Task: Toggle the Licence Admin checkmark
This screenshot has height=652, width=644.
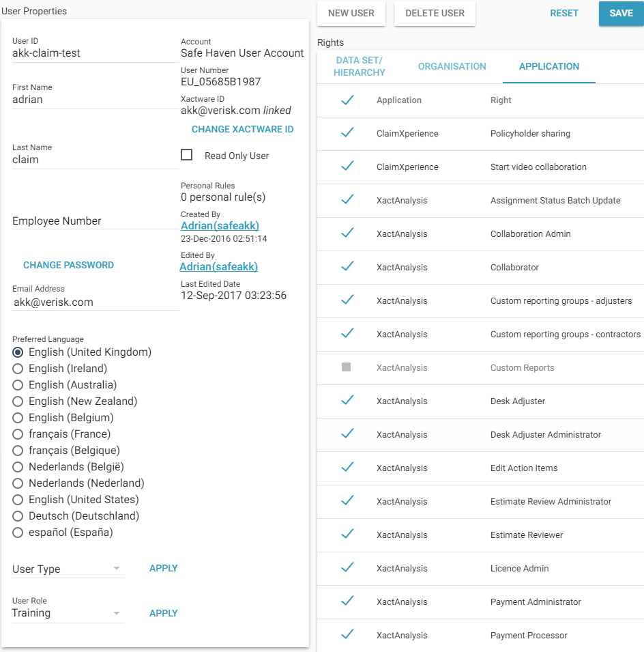Action: (347, 568)
